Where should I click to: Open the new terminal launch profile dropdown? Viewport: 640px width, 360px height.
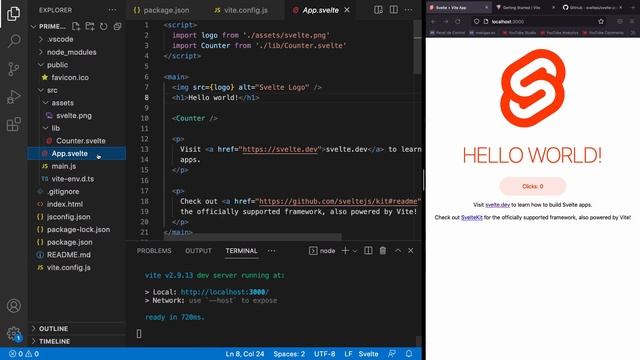355,251
